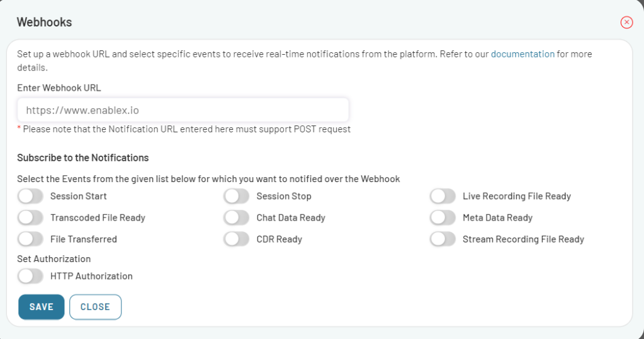The height and width of the screenshot is (339, 644).
Task: Click the Set Authorization label
Action: [54, 258]
